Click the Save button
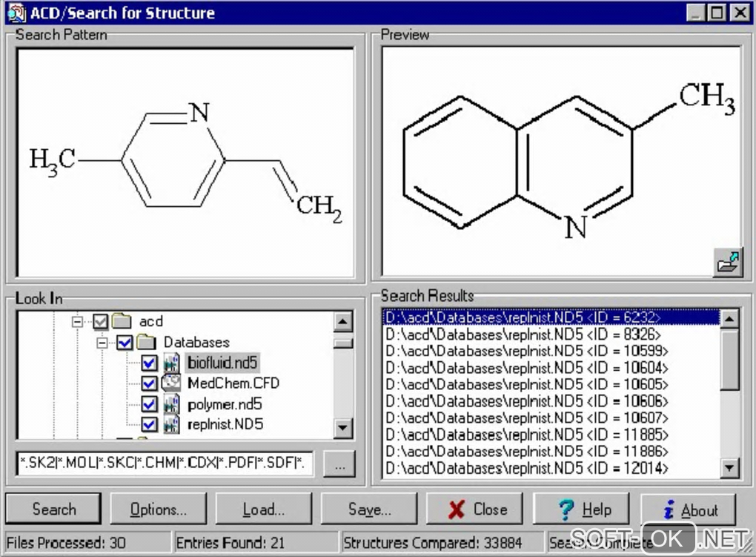This screenshot has height=557, width=756. pos(369,509)
